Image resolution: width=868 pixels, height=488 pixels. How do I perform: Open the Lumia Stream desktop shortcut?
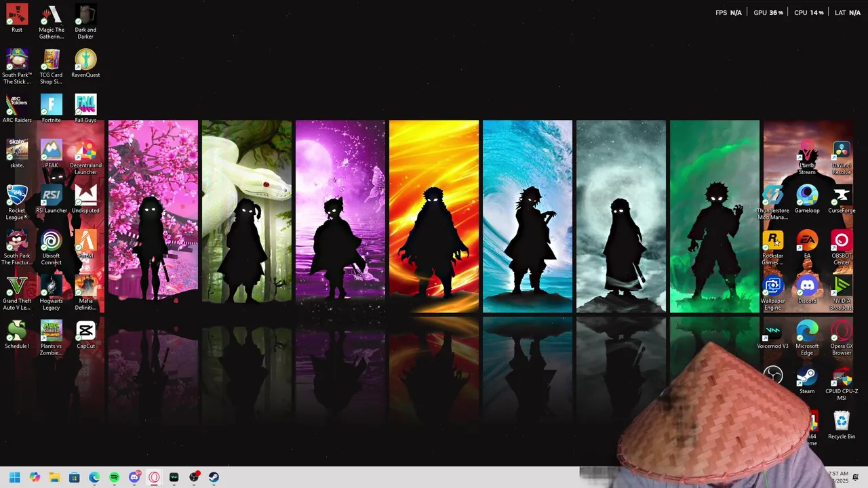(x=807, y=157)
